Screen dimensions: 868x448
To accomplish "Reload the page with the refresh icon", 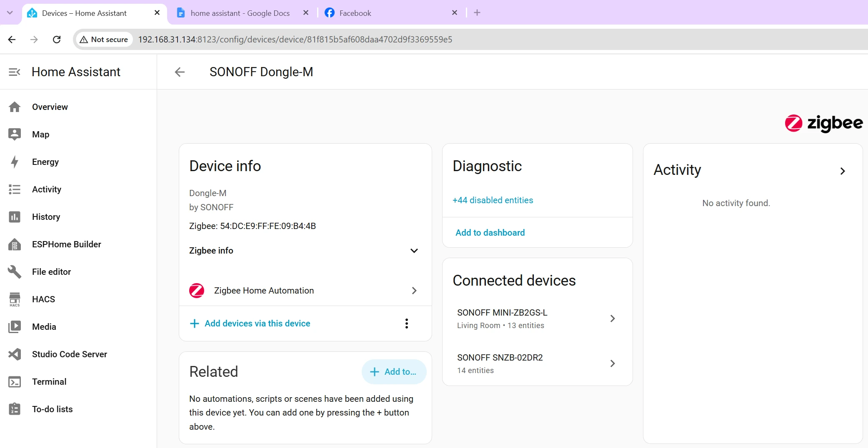I will (x=57, y=40).
